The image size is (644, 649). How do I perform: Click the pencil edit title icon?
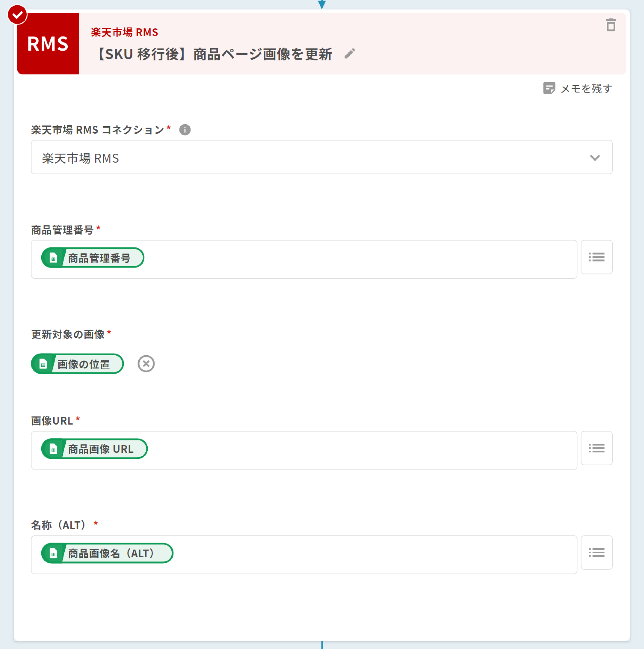tap(349, 54)
